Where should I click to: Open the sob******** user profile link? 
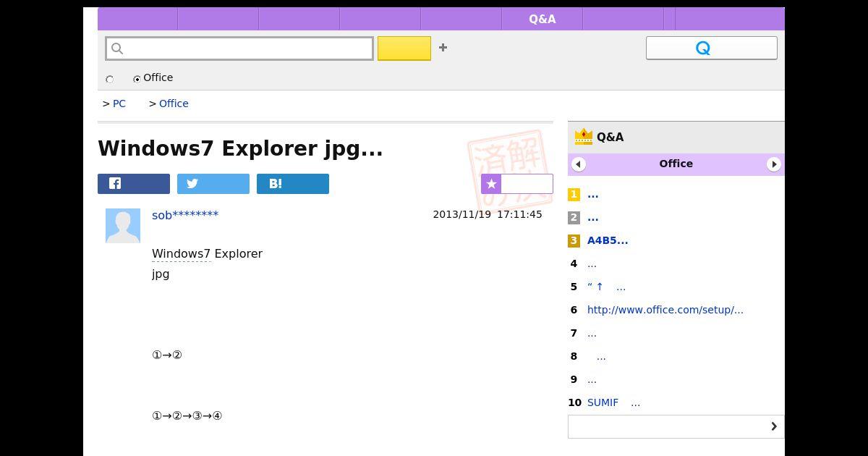tap(185, 215)
